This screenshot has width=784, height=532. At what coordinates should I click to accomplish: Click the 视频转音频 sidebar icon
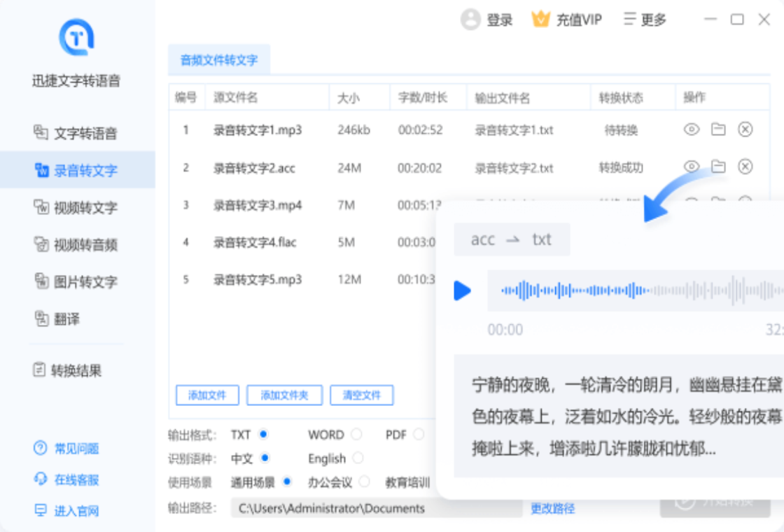tap(41, 244)
